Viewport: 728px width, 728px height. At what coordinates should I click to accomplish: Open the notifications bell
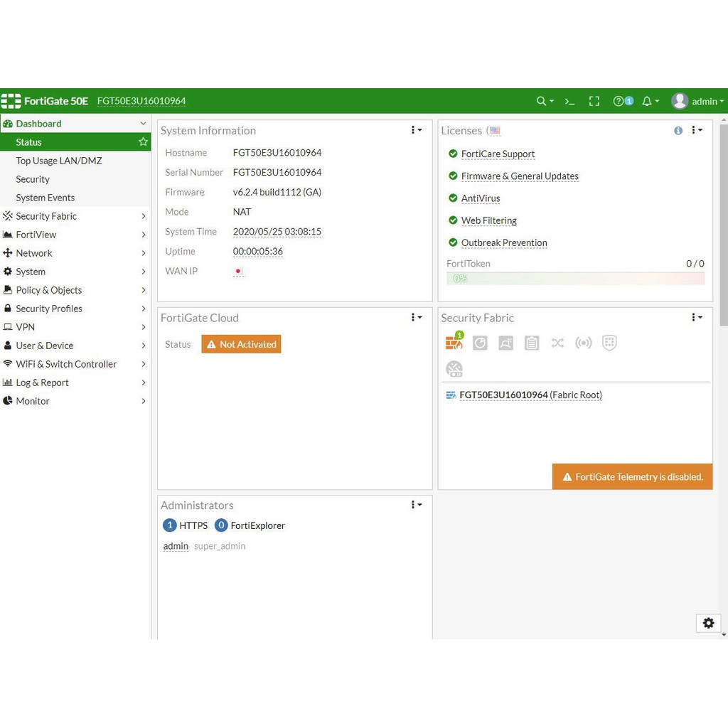(650, 102)
